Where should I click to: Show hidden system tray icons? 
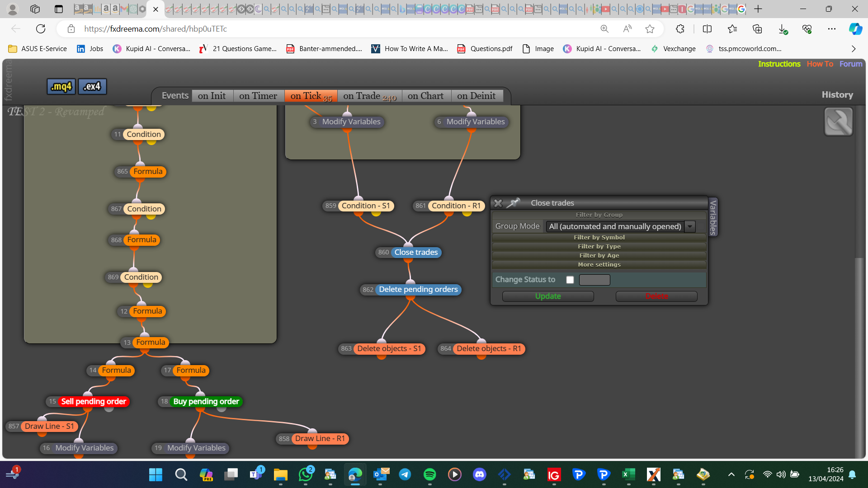(x=731, y=474)
